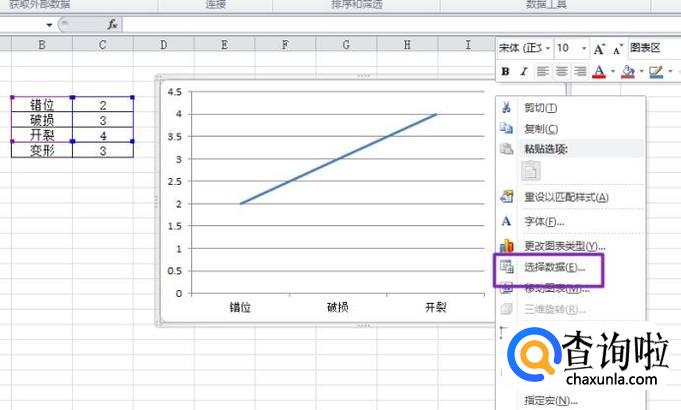This screenshot has width=681, height=410.
Task: Click the Reset to Match Style icon
Action: click(506, 197)
